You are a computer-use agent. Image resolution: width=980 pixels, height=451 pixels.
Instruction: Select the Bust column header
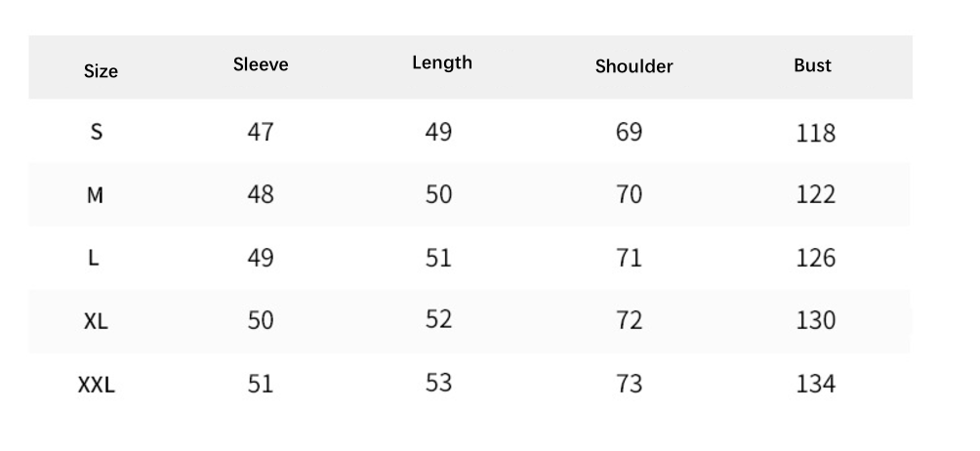[x=812, y=65]
